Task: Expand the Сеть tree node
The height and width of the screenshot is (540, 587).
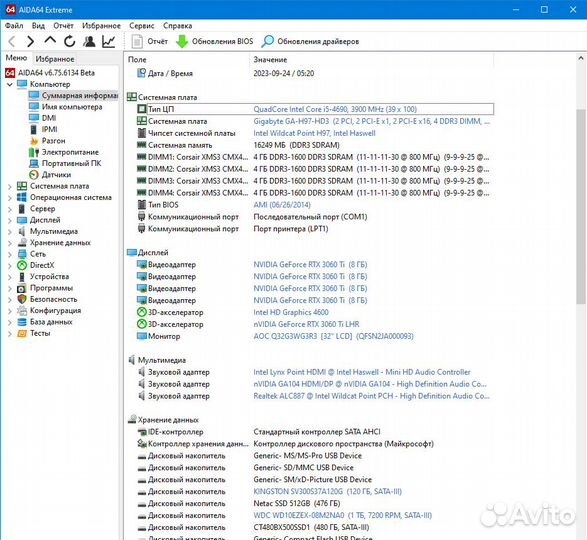Action: coord(10,254)
